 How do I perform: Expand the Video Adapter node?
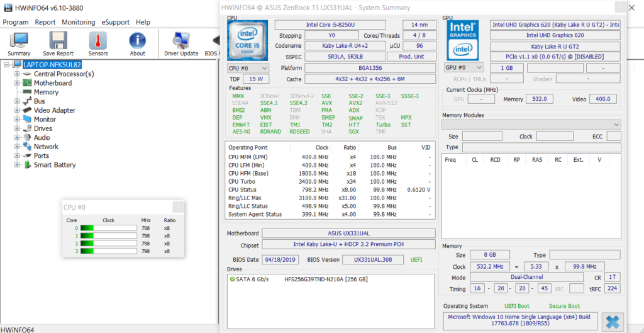17,110
